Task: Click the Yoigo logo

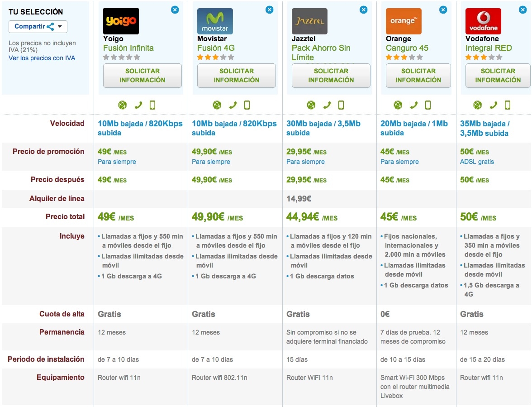Action: point(121,21)
